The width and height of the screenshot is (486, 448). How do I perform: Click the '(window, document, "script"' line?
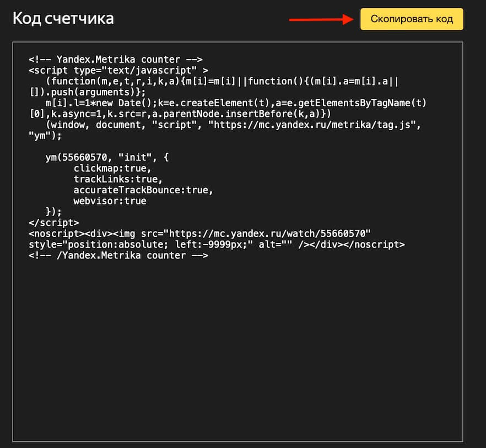pyautogui.click(x=233, y=125)
